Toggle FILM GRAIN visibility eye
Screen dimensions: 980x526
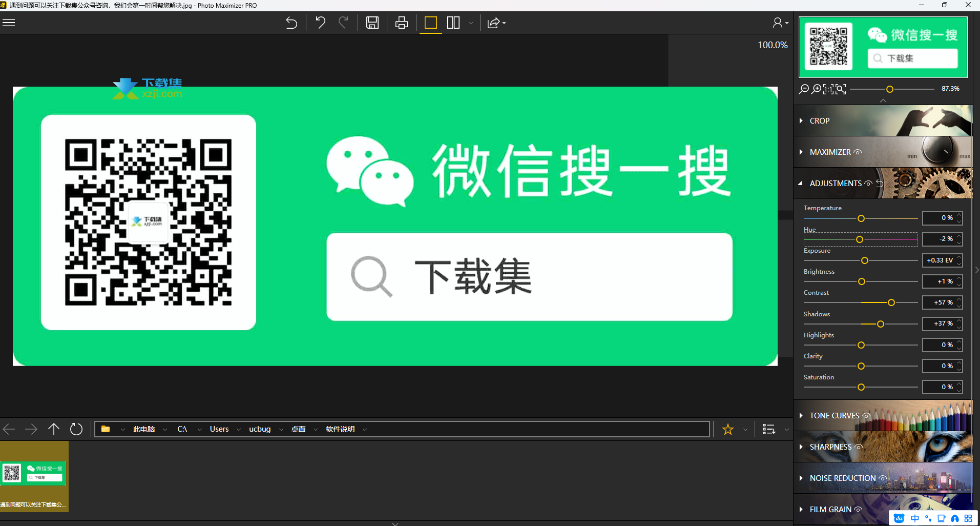858,509
